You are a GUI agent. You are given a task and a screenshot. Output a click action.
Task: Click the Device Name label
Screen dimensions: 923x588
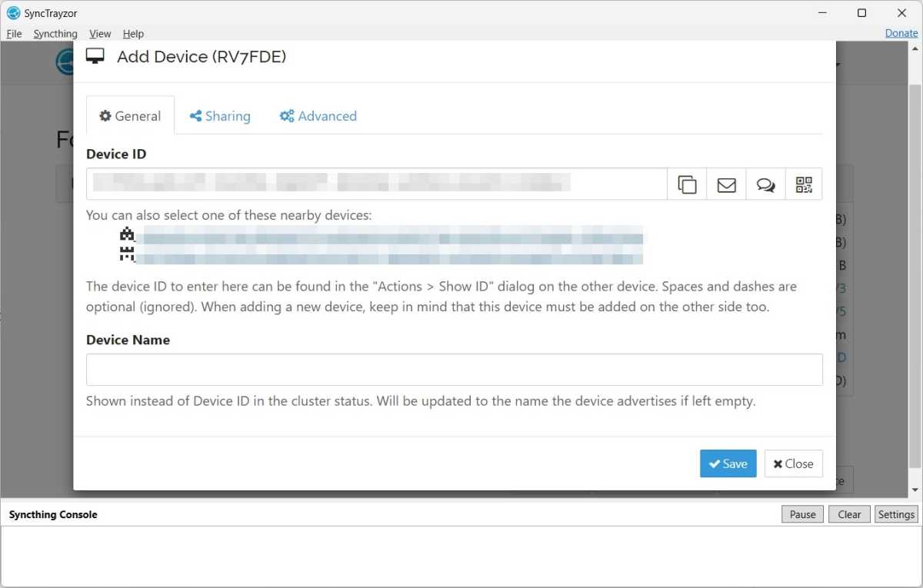tap(128, 340)
